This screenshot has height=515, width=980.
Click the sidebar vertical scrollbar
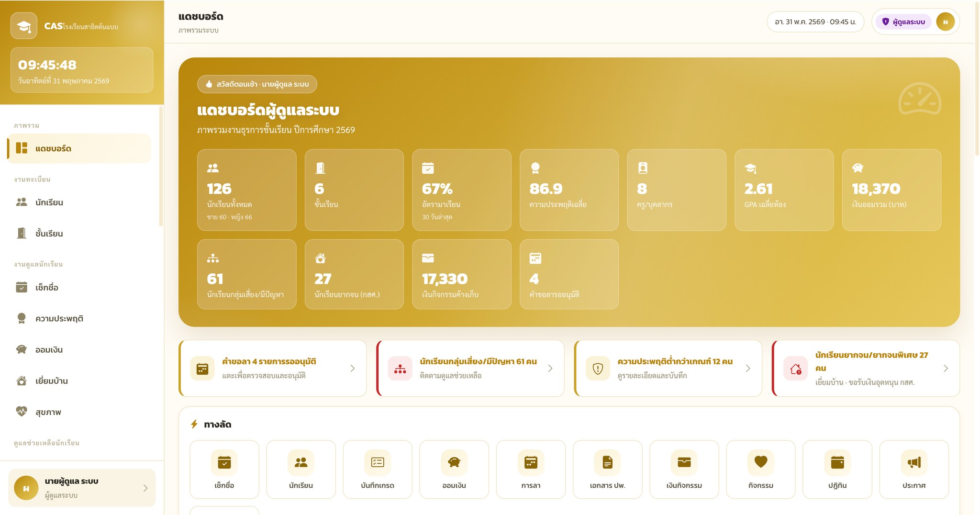tap(161, 166)
